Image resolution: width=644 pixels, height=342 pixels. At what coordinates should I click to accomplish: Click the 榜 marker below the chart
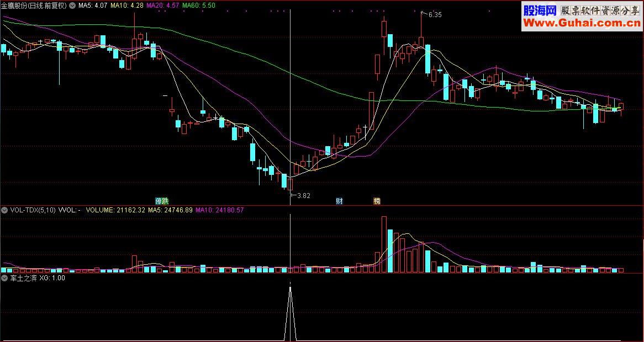pyautogui.click(x=377, y=201)
